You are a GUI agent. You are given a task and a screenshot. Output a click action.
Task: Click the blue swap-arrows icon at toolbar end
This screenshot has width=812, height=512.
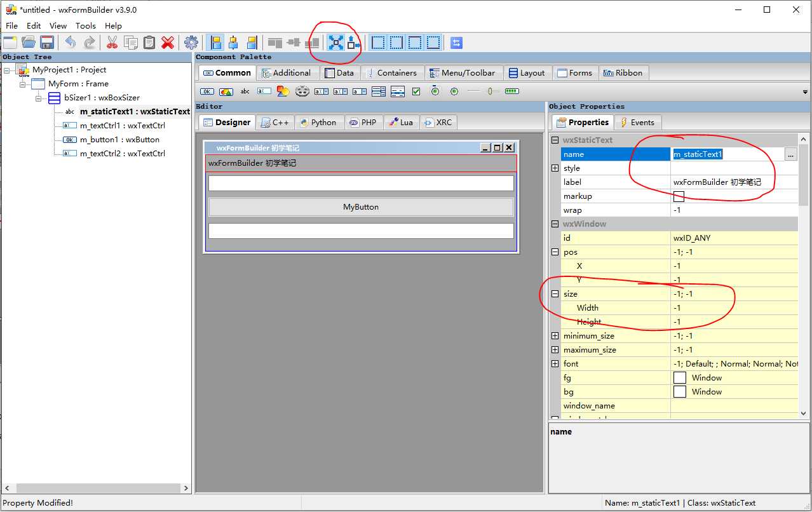[456, 43]
